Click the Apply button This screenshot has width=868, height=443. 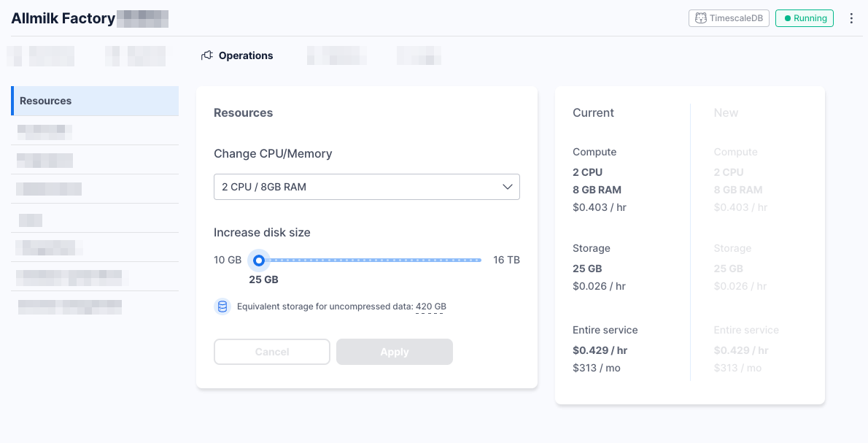click(394, 352)
